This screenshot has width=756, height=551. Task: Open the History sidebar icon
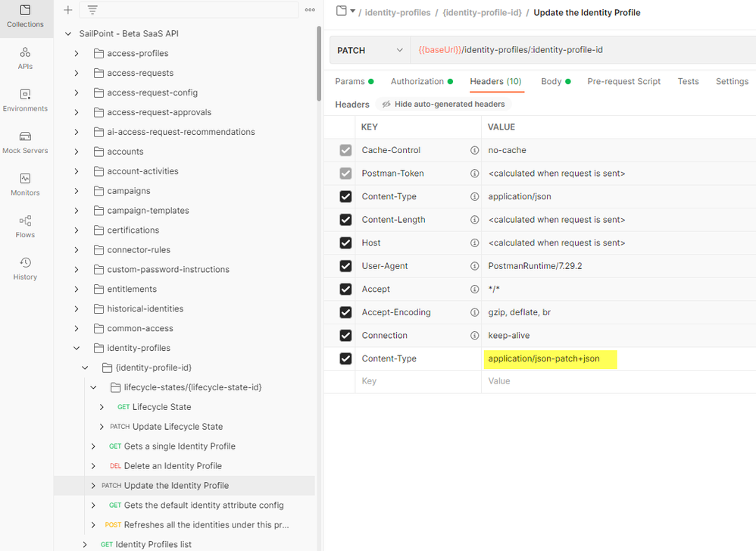coord(25,268)
